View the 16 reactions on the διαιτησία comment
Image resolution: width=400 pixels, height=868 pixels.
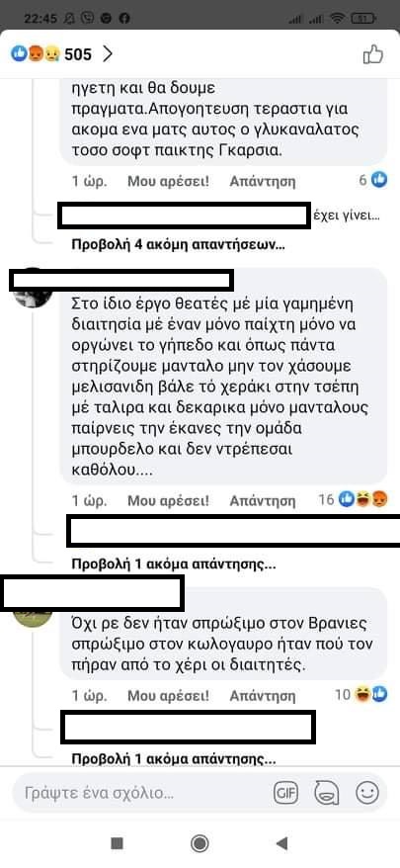(353, 500)
